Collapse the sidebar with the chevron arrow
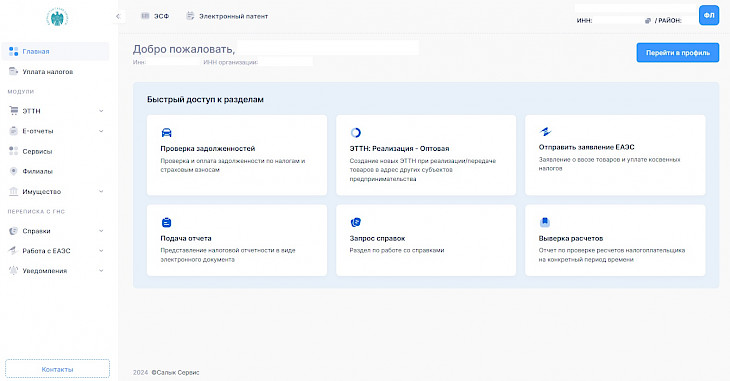This screenshot has height=381, width=730. [x=118, y=16]
